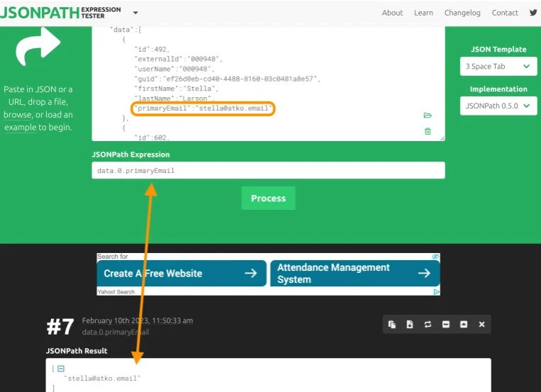Click the "externalId":"000948" line
The height and width of the screenshot is (392, 541).
pos(178,60)
